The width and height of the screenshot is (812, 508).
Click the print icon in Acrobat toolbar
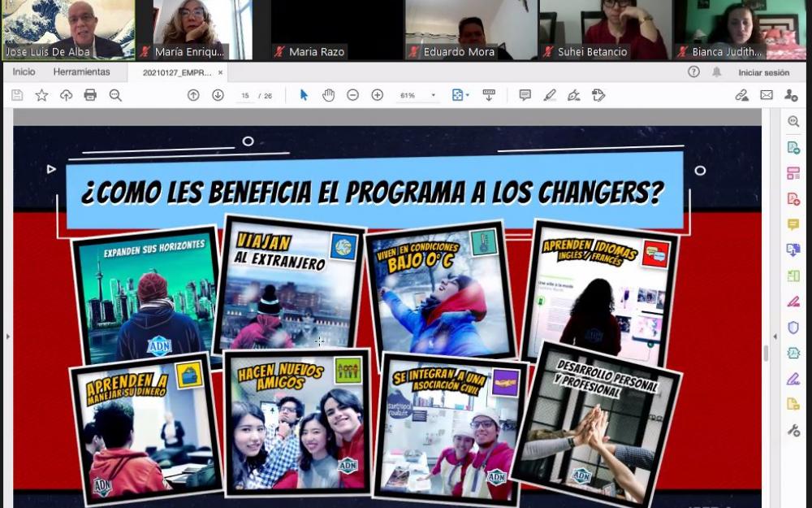click(90, 95)
